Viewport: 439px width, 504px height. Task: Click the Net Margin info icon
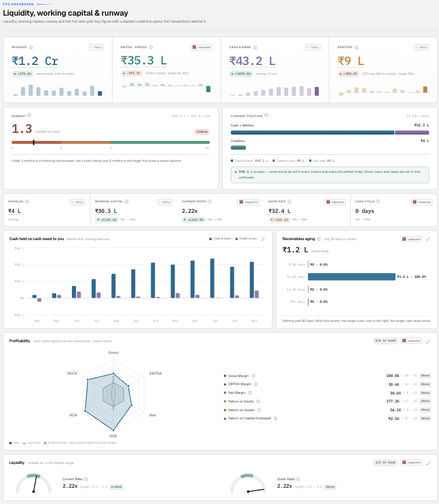pyautogui.click(x=250, y=393)
